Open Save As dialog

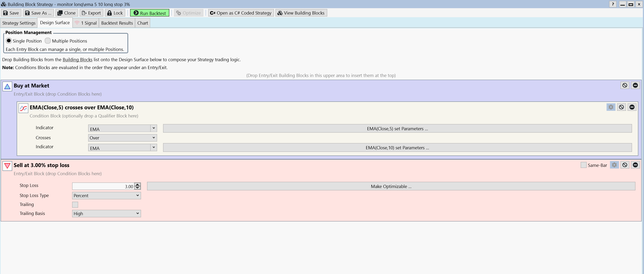(39, 13)
